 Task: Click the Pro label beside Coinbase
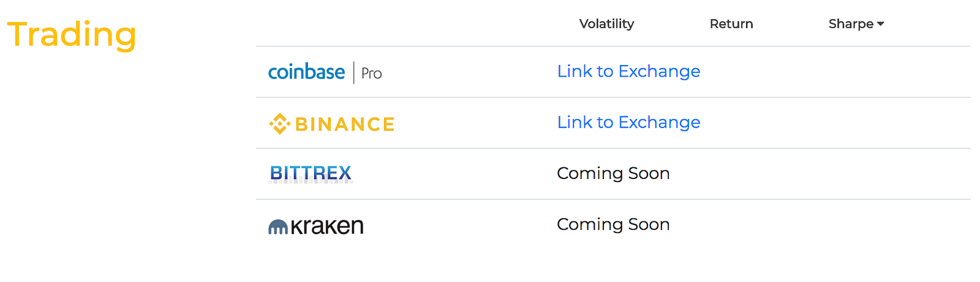tap(371, 74)
